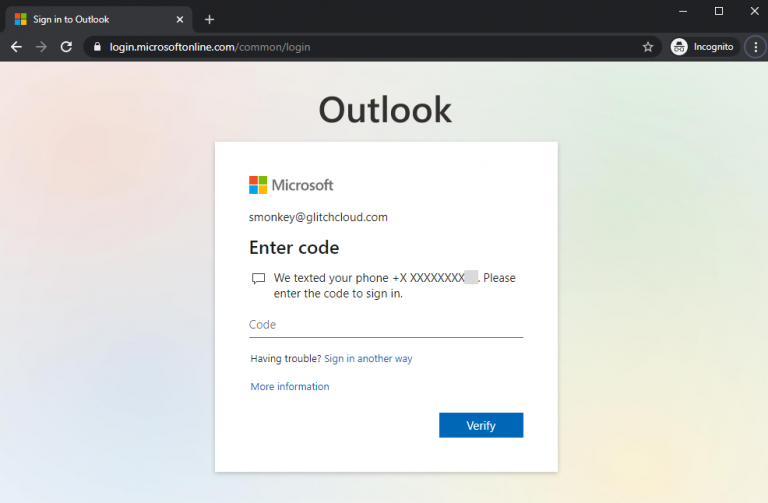Screen dimensions: 768x503
Task: View site info via the padlock icon
Action: pyautogui.click(x=97, y=47)
